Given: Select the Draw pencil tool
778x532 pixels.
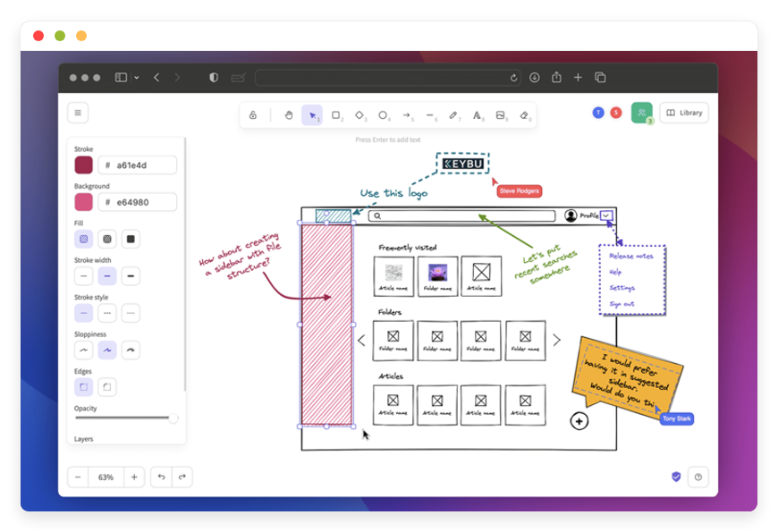Looking at the screenshot, I should coord(453,115).
